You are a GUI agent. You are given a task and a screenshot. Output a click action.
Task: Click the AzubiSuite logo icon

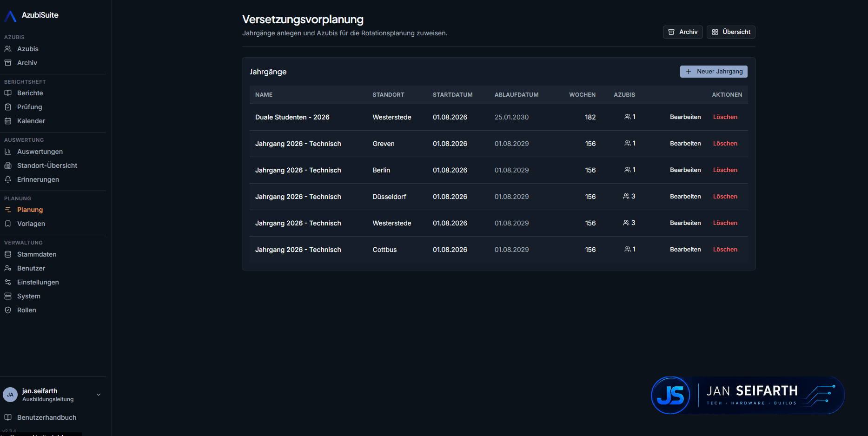click(10, 16)
